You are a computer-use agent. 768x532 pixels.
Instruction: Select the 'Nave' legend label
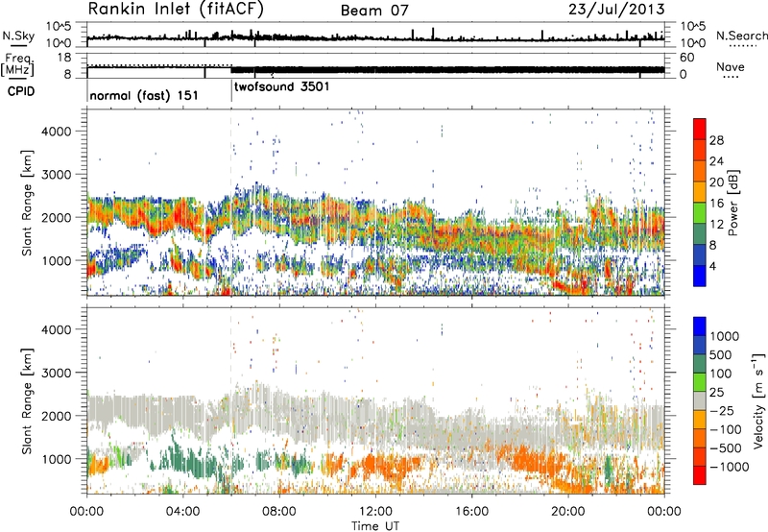[x=731, y=66]
